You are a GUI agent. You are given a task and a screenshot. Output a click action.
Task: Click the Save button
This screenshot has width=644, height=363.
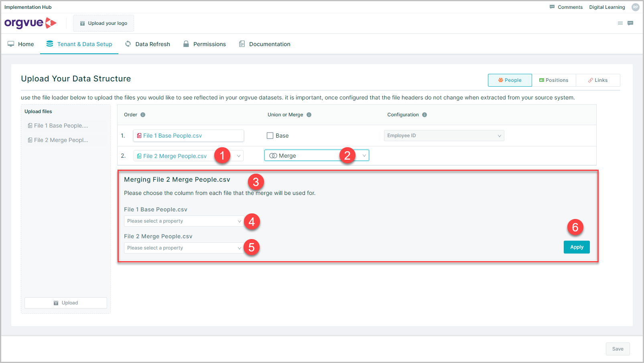click(618, 349)
